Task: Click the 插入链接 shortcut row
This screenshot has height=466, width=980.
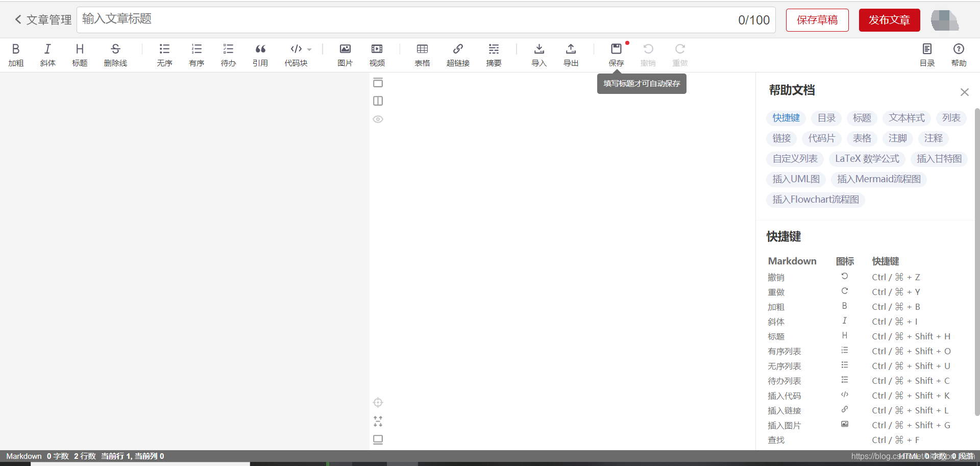Action: [859, 410]
